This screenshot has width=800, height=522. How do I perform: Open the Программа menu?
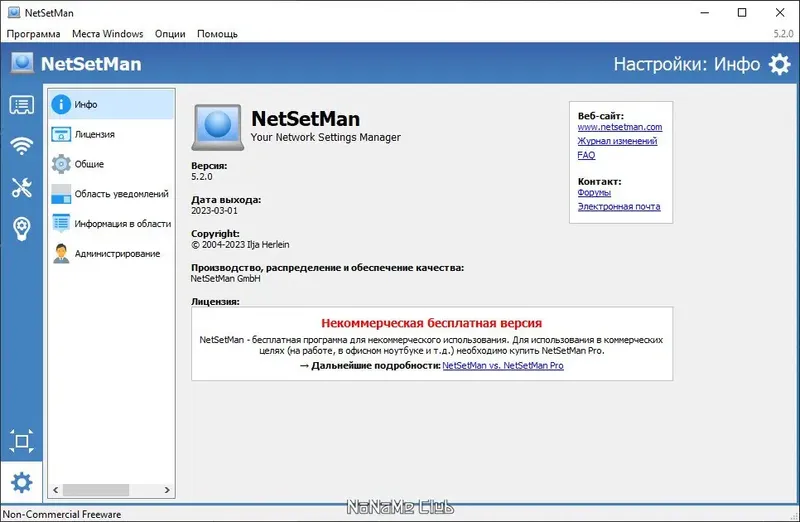coord(33,34)
